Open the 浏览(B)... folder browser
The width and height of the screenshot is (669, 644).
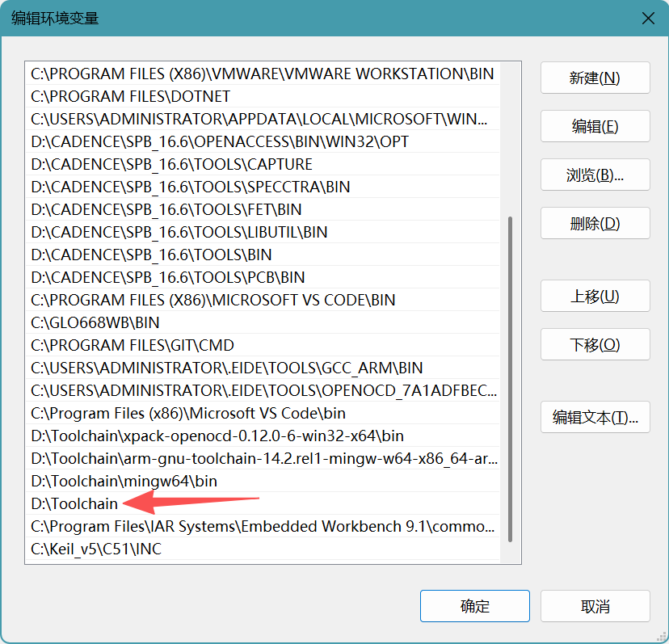tap(595, 175)
